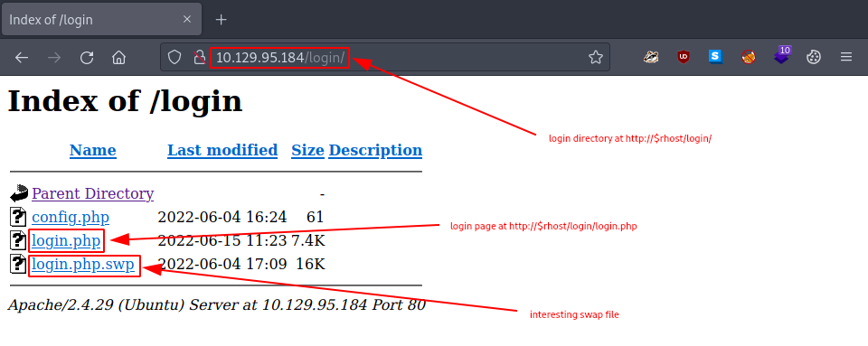Click the file icon beside login.php

click(18, 240)
